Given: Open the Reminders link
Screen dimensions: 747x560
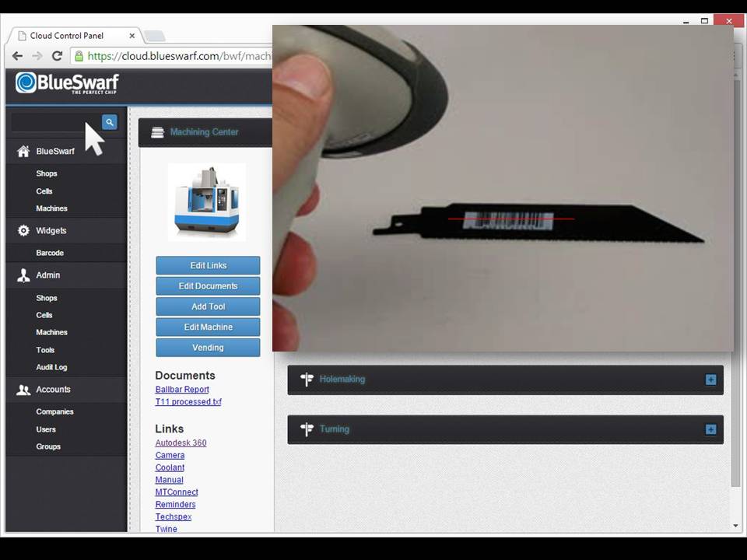Looking at the screenshot, I should pos(175,505).
